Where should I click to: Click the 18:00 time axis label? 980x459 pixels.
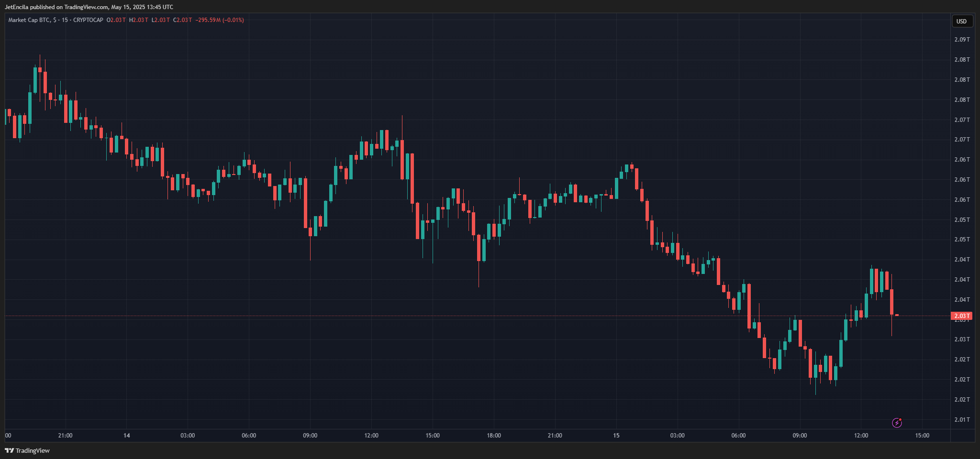(x=494, y=435)
